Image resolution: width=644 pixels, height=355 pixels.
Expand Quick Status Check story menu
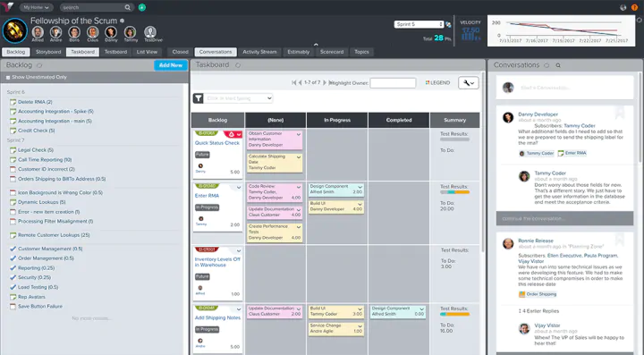pyautogui.click(x=239, y=135)
